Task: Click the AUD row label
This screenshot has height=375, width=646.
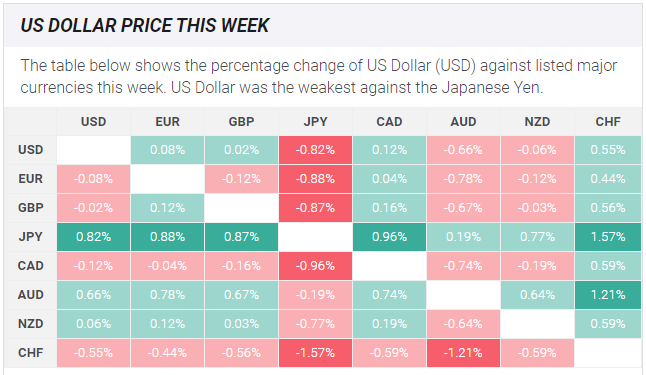Action: pos(30,295)
